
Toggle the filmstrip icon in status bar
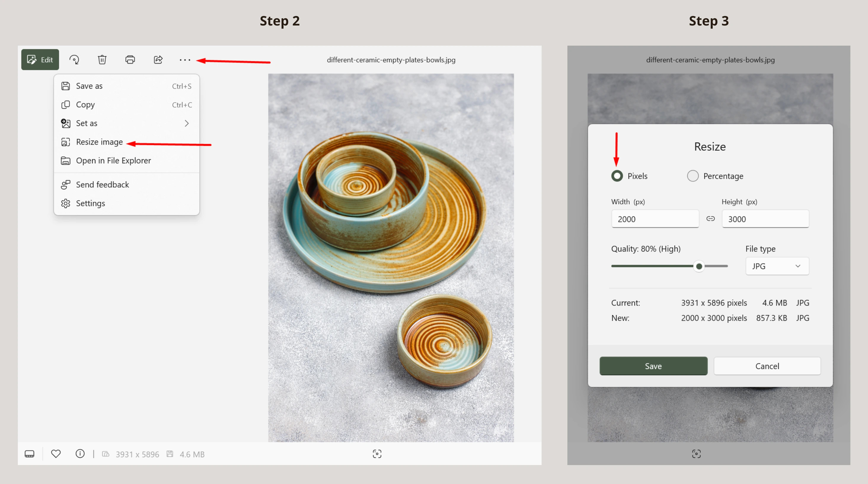click(x=30, y=454)
